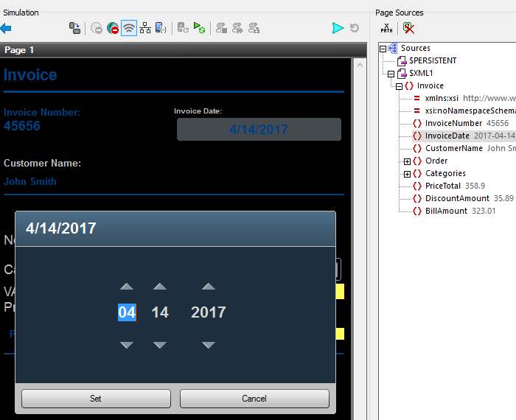Click the LAN network simulation icon
The width and height of the screenshot is (516, 420).
145,29
